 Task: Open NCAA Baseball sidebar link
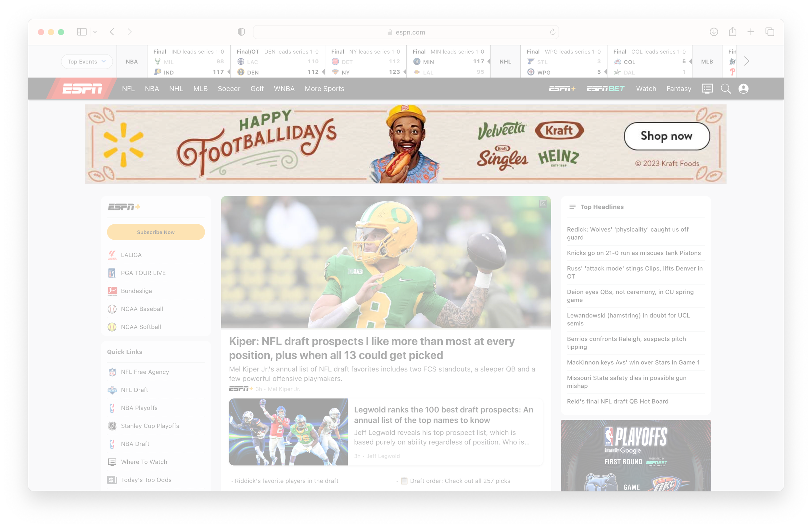(156, 309)
